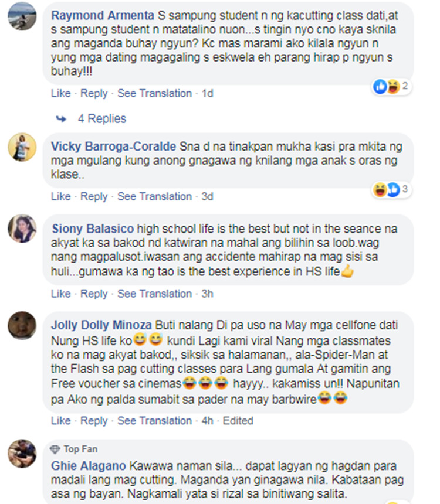Like Jolly Dolly Minoza's comment

click(60, 421)
